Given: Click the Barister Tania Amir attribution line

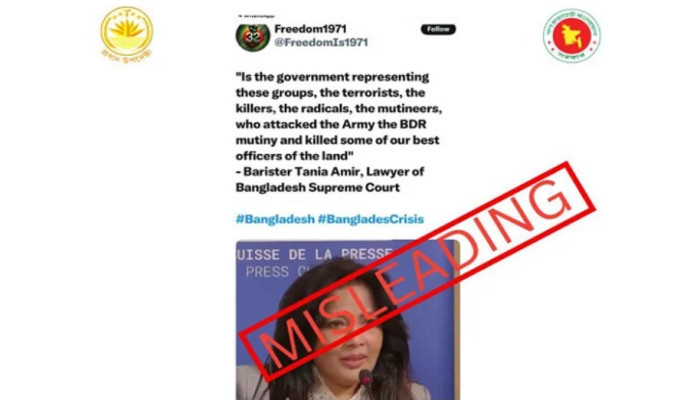Looking at the screenshot, I should [x=330, y=171].
